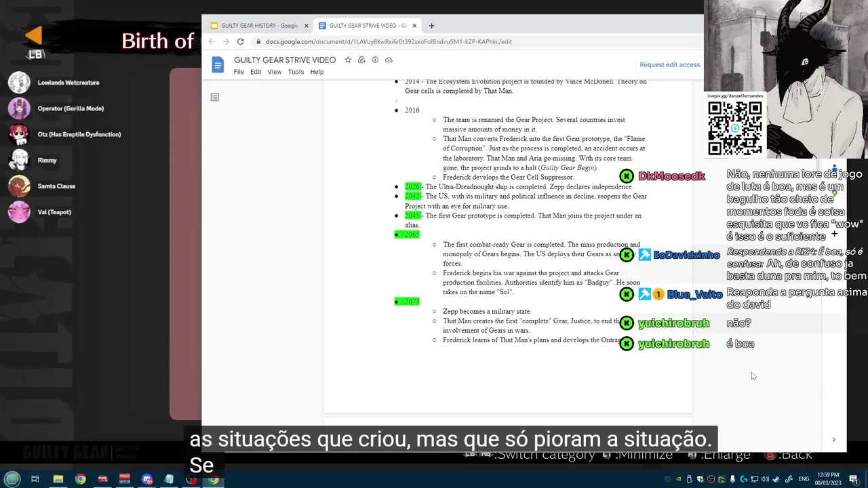Star the GUILTY GEAR STRIVE VIDEO document
The width and height of the screenshot is (868, 488).
tap(348, 60)
